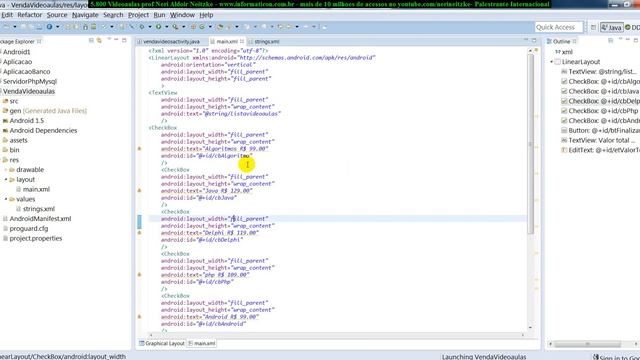The image size is (640, 360).
Task: Click warning marker beside Java R$ 129.00 line
Action: coord(139,191)
